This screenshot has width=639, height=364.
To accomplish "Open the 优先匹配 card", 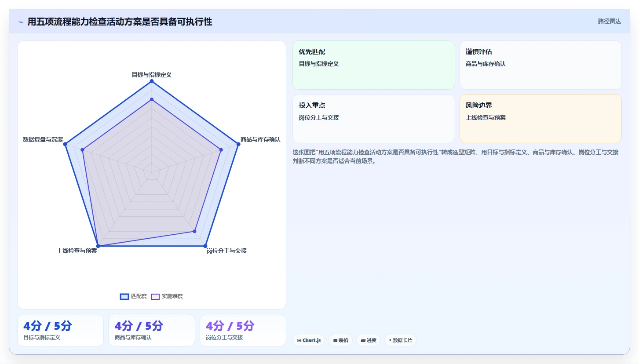I will click(373, 65).
